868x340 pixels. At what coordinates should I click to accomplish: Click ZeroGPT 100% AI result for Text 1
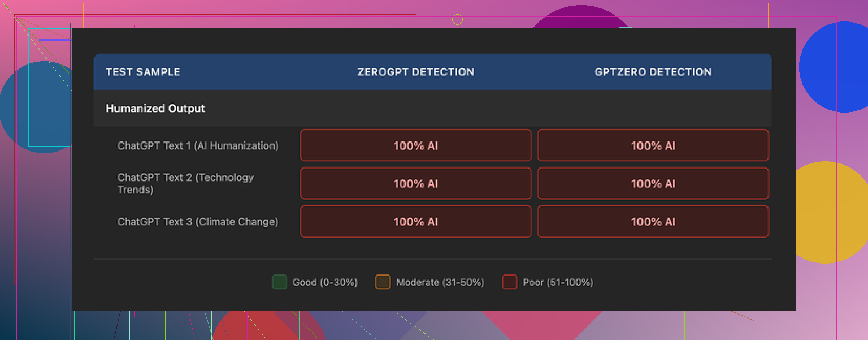(x=415, y=145)
